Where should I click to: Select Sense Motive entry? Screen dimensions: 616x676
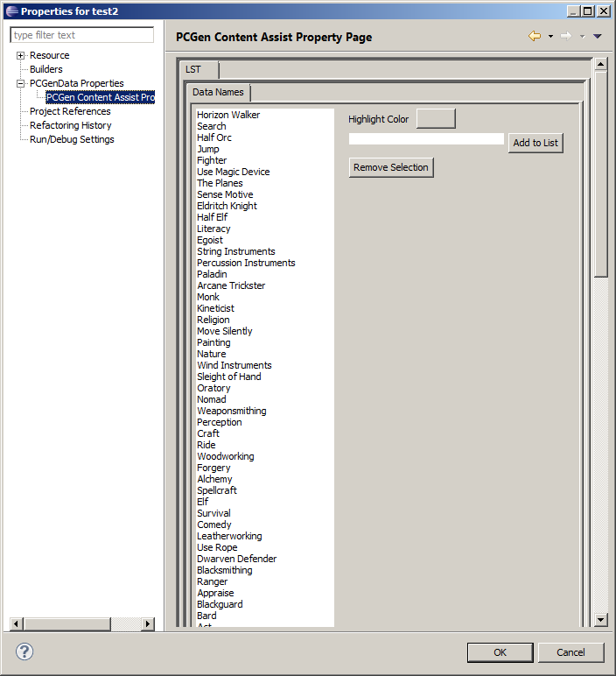(225, 194)
